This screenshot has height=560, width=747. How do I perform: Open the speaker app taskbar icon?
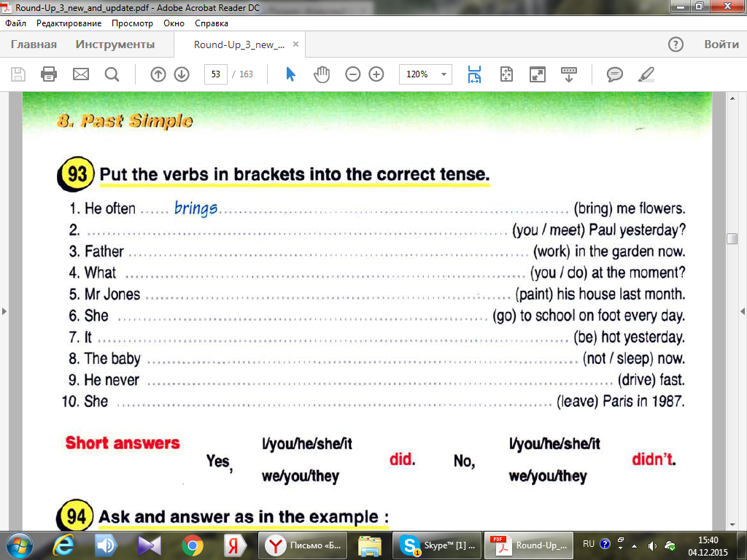click(106, 545)
